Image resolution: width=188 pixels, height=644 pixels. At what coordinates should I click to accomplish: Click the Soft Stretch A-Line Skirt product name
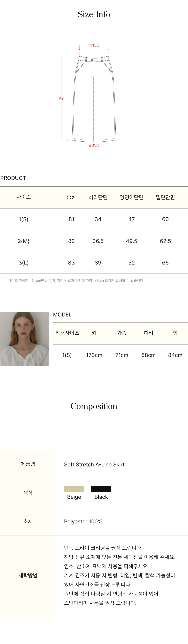click(94, 464)
